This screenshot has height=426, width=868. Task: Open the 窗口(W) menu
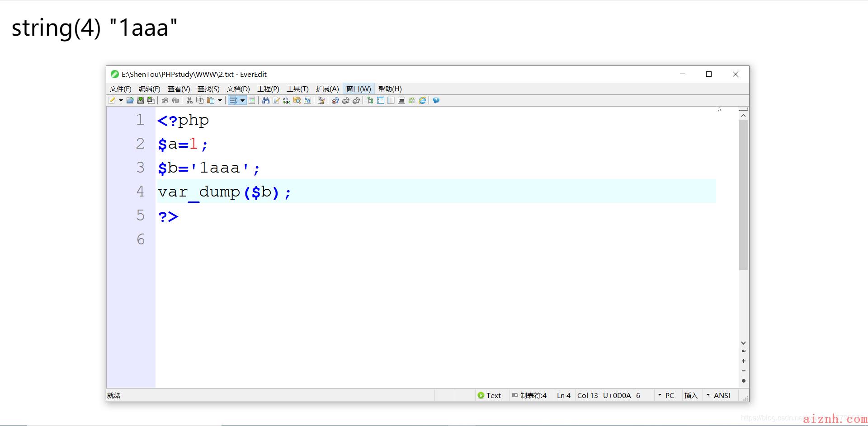(x=359, y=89)
